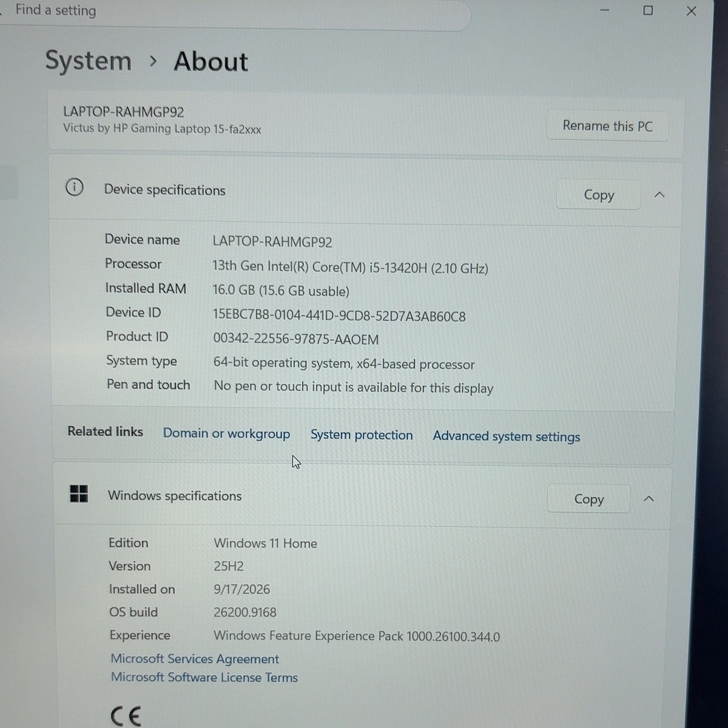This screenshot has width=728, height=728.
Task: Copy the Windows specifications
Action: 588,499
